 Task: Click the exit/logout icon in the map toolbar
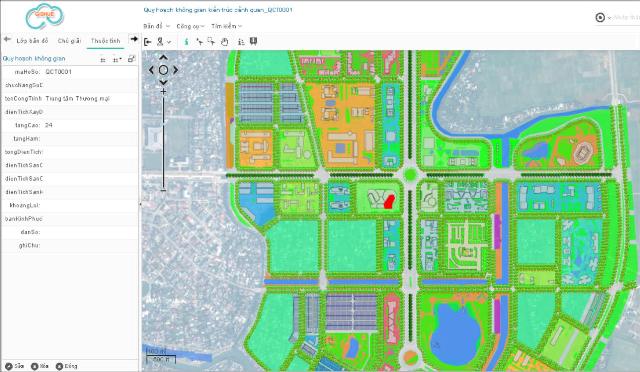click(x=148, y=42)
